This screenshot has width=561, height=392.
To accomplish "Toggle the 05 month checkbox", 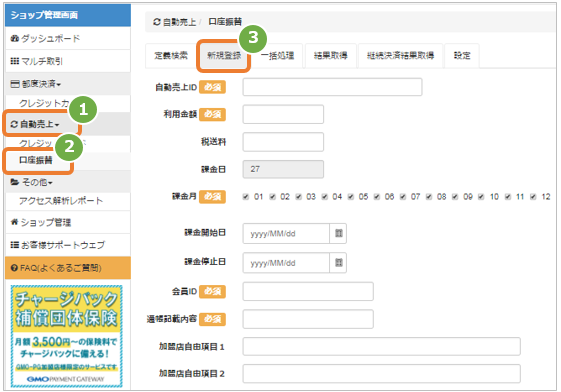I will coord(351,197).
